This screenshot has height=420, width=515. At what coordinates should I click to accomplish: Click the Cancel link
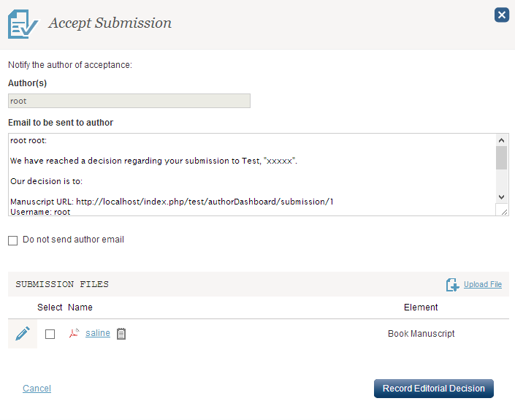click(x=37, y=389)
